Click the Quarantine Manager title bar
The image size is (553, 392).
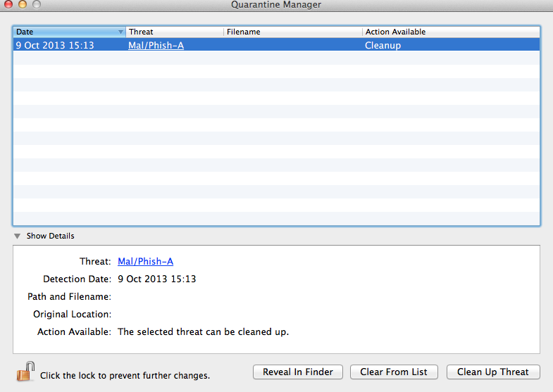tap(276, 5)
